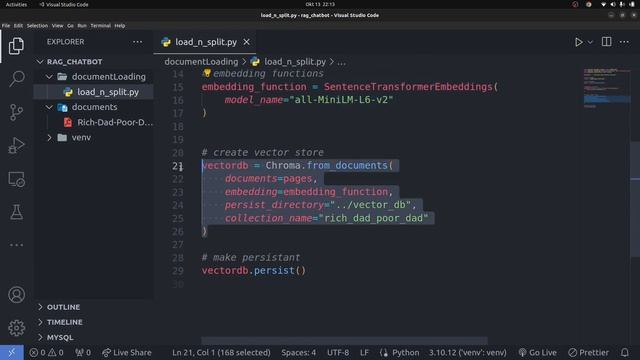Screen dimensions: 640x360
Task: Close the load_n_split.py tab
Action: 247,42
